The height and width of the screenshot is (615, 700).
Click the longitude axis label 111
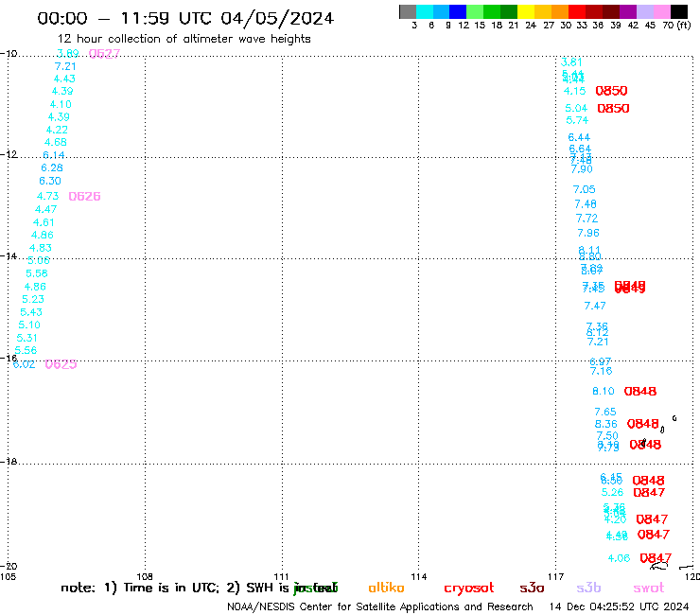coord(281,576)
